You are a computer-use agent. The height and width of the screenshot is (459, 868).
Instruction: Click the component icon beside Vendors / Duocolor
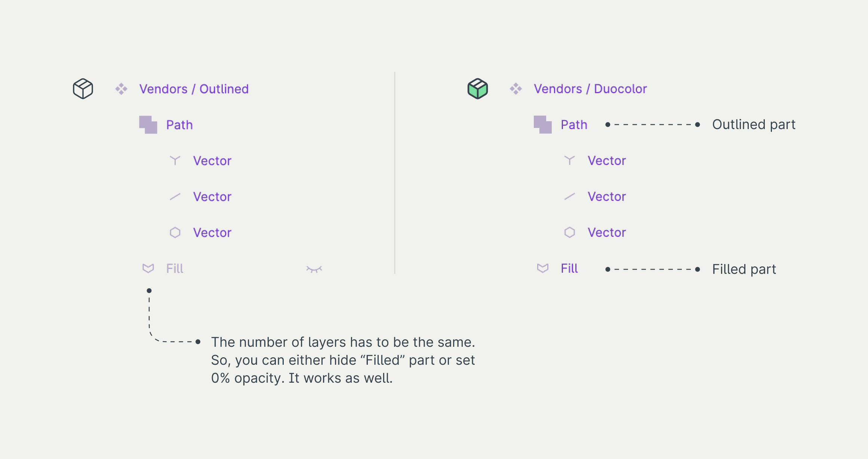point(515,89)
